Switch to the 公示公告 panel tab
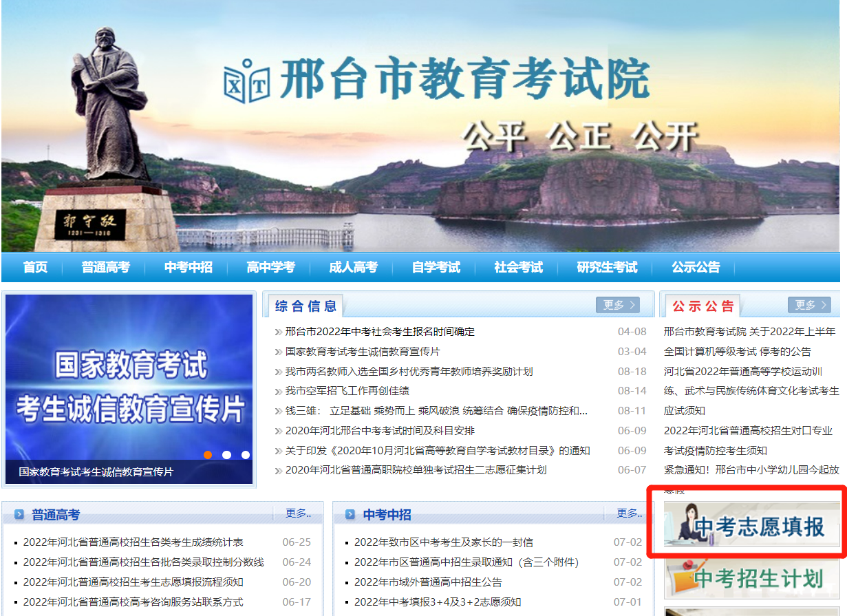The width and height of the screenshot is (847, 616). [x=703, y=306]
